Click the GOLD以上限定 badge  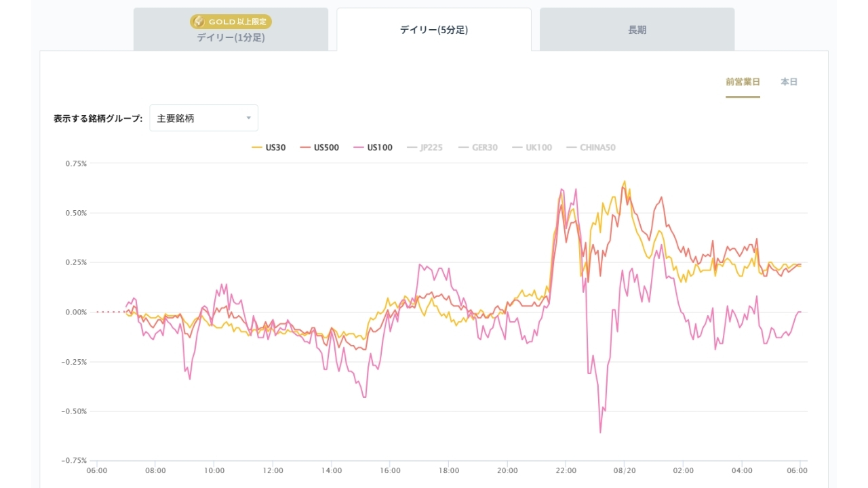pyautogui.click(x=231, y=22)
